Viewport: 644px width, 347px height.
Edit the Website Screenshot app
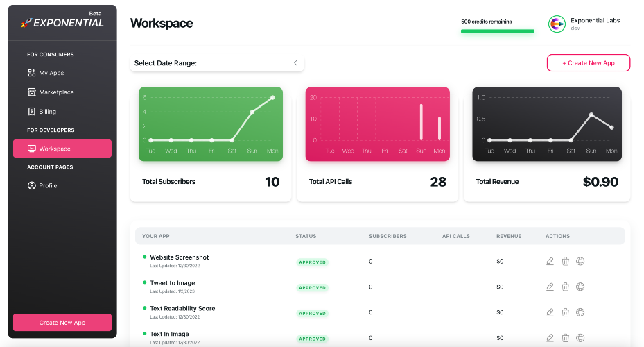click(550, 261)
